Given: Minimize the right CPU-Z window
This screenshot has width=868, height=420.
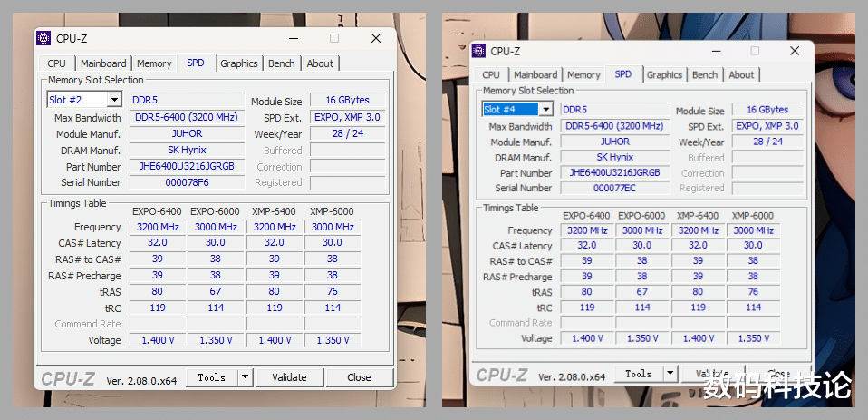Looking at the screenshot, I should 717,51.
